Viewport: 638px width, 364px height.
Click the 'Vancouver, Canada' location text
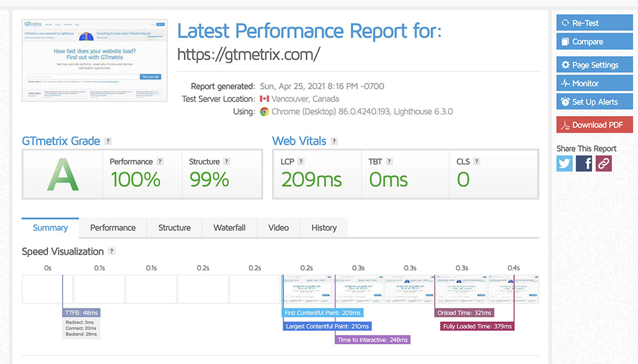coord(305,99)
